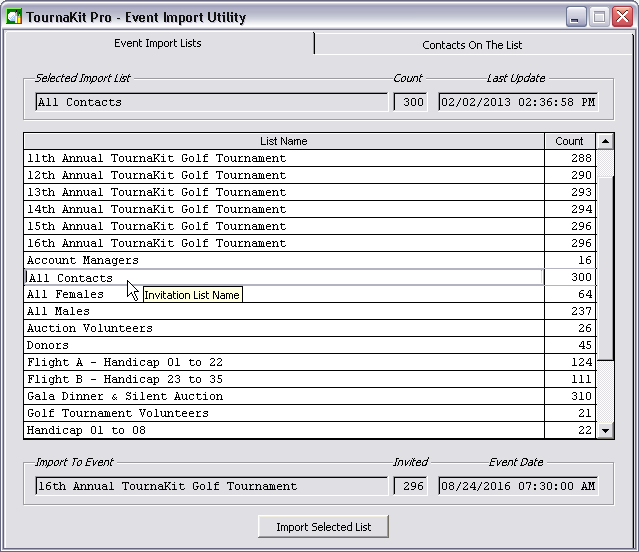Switch to the Event Import Lists tab
Image resolution: width=639 pixels, height=552 pixels.
click(158, 43)
